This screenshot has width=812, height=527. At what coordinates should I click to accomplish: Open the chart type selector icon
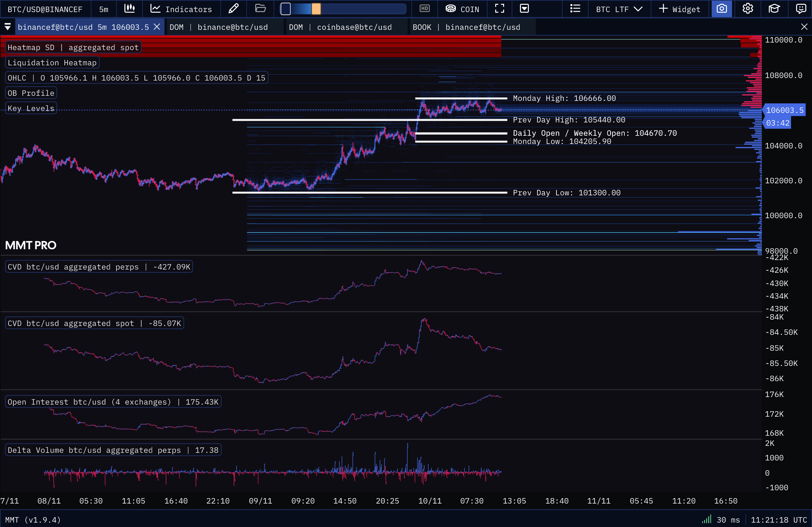coord(129,9)
